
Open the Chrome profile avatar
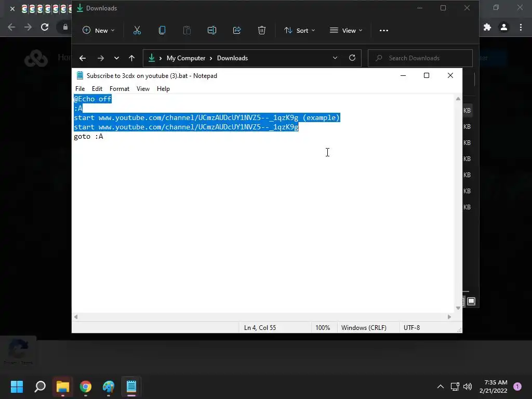[x=504, y=27]
